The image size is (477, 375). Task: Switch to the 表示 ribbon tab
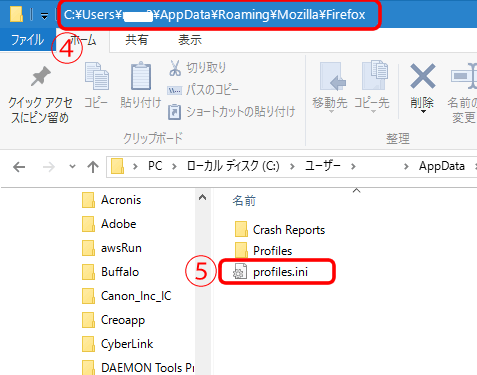(x=190, y=40)
